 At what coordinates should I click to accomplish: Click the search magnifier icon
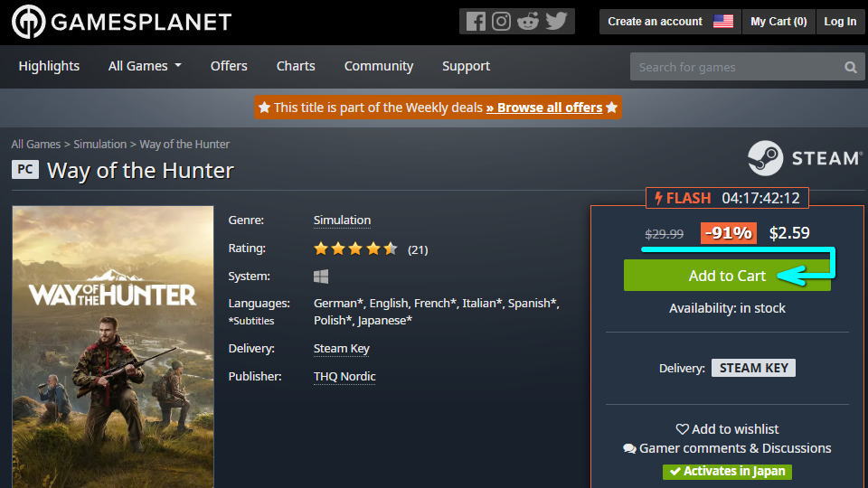(x=850, y=67)
